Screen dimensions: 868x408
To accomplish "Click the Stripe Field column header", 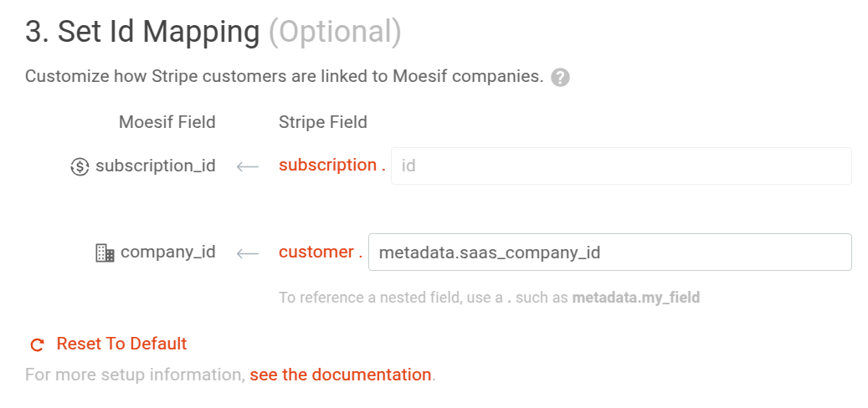I will click(x=323, y=122).
